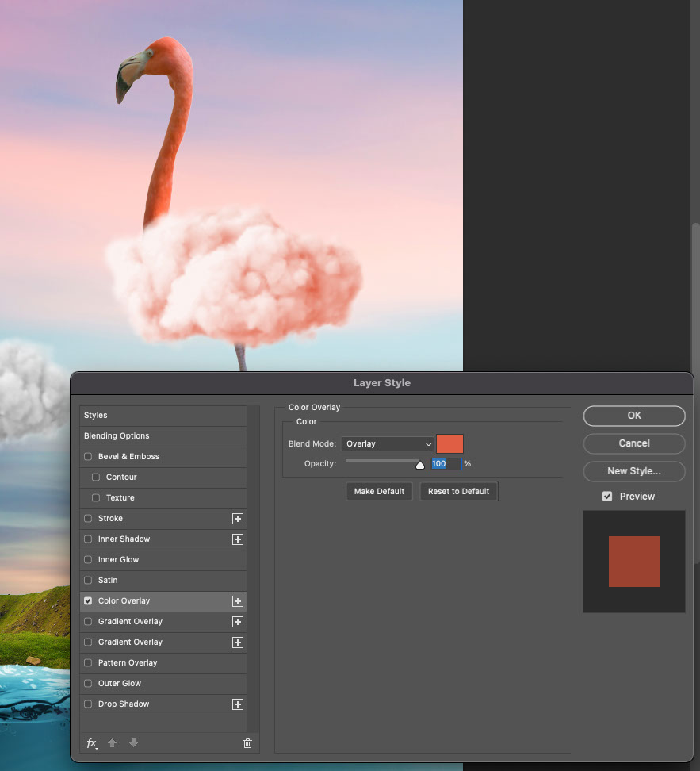Screen dimensions: 700x771
Task: Add another Color Overlay with plus icon
Action: click(x=237, y=601)
